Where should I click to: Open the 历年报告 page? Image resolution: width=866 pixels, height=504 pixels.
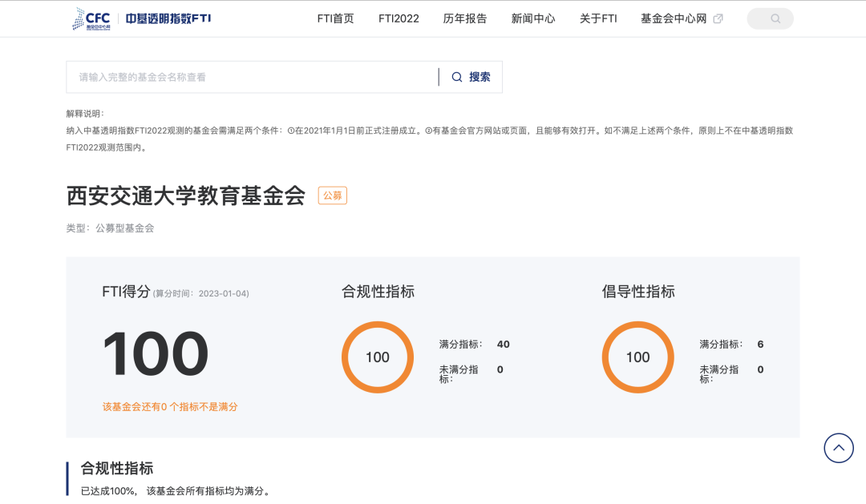[x=465, y=18]
